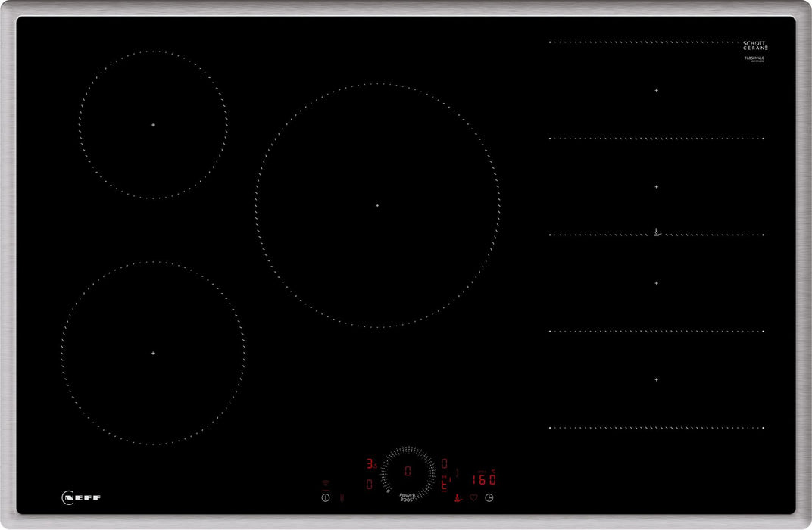Viewport: 812px width, 530px height.
Task: Select the large central cooking zone cross
Action: (x=376, y=203)
